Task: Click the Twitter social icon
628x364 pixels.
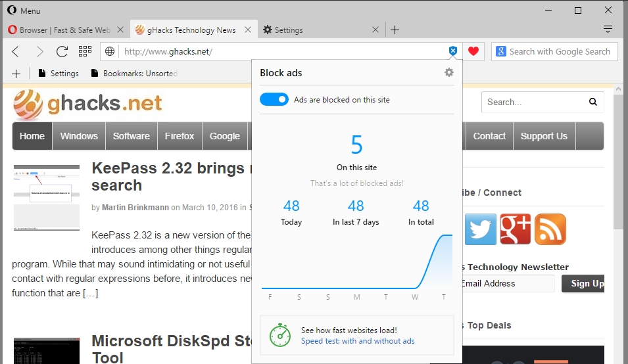Action: tap(481, 229)
